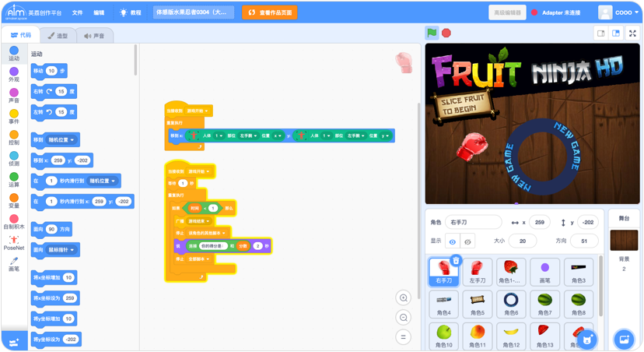Open the 变量 variables category
Viewport: 644px width, 352px height.
(14, 201)
